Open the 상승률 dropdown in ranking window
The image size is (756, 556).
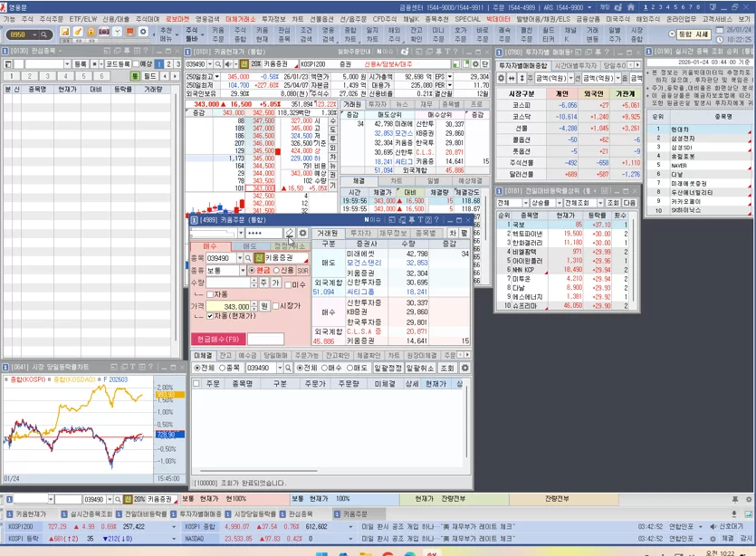(x=559, y=203)
